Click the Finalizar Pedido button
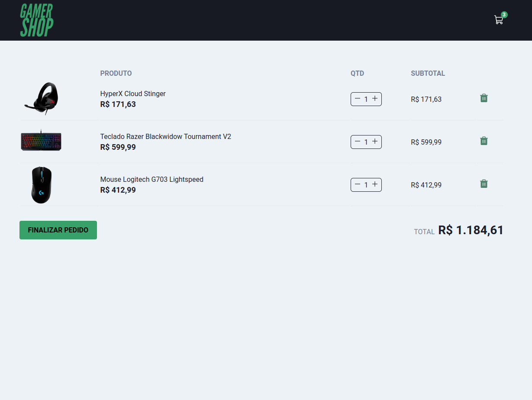The height and width of the screenshot is (400, 532). (x=58, y=230)
